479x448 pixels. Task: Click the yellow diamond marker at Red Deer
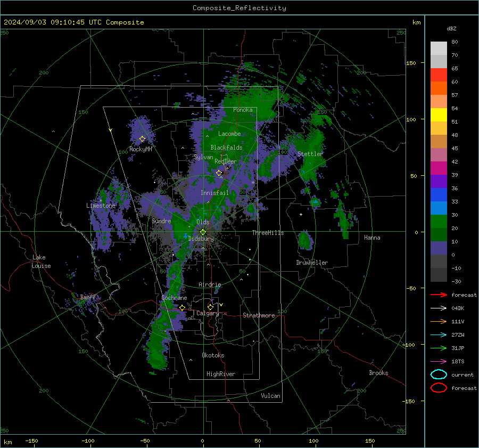pos(219,173)
